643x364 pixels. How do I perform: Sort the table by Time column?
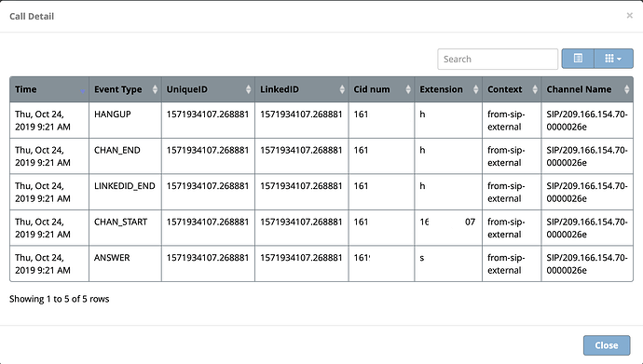click(x=49, y=89)
